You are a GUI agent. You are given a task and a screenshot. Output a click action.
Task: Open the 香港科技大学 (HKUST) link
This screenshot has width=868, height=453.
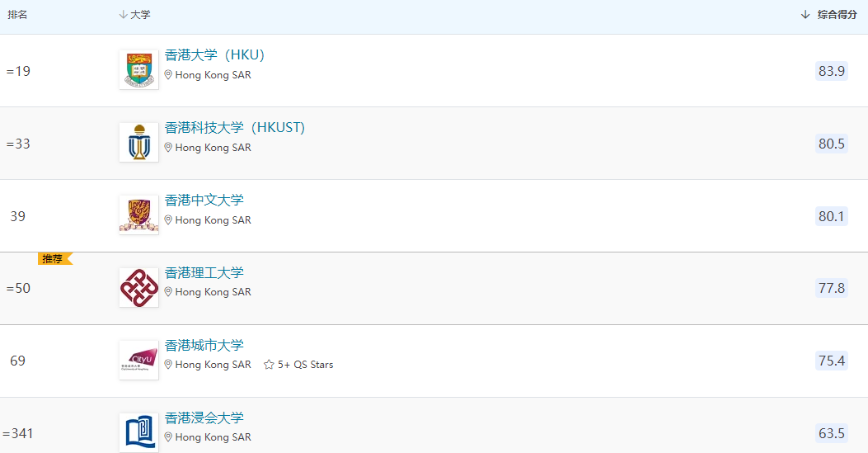click(x=235, y=127)
